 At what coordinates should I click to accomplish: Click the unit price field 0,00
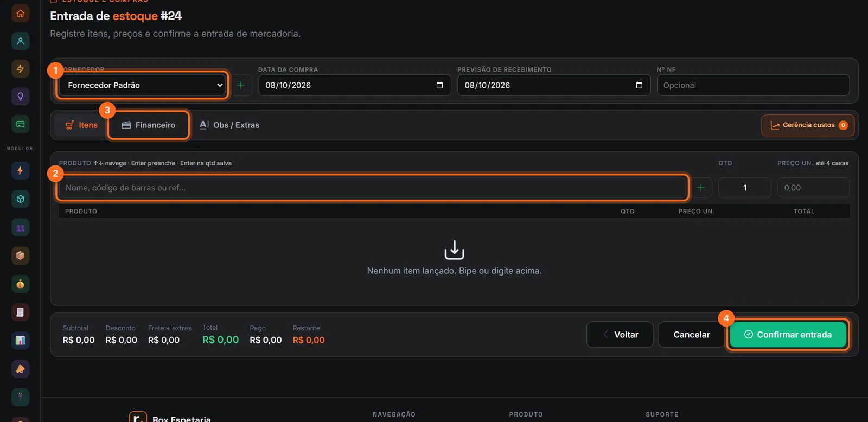click(813, 188)
